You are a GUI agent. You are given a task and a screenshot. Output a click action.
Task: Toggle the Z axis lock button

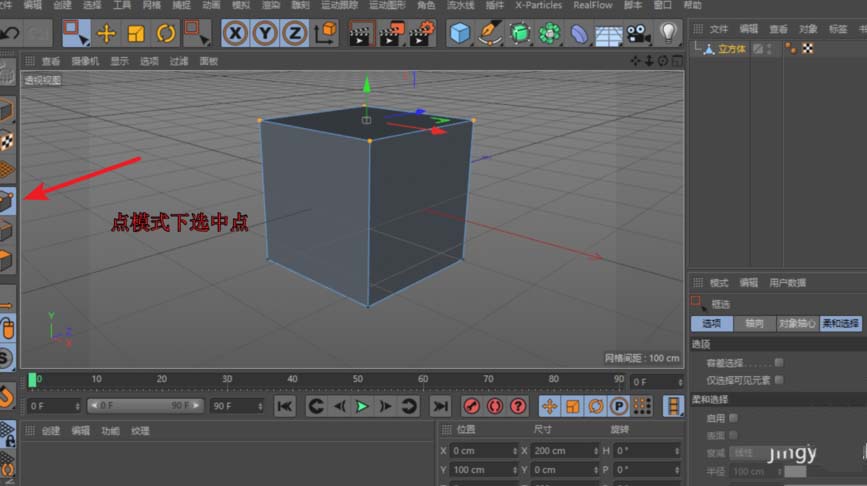click(294, 34)
